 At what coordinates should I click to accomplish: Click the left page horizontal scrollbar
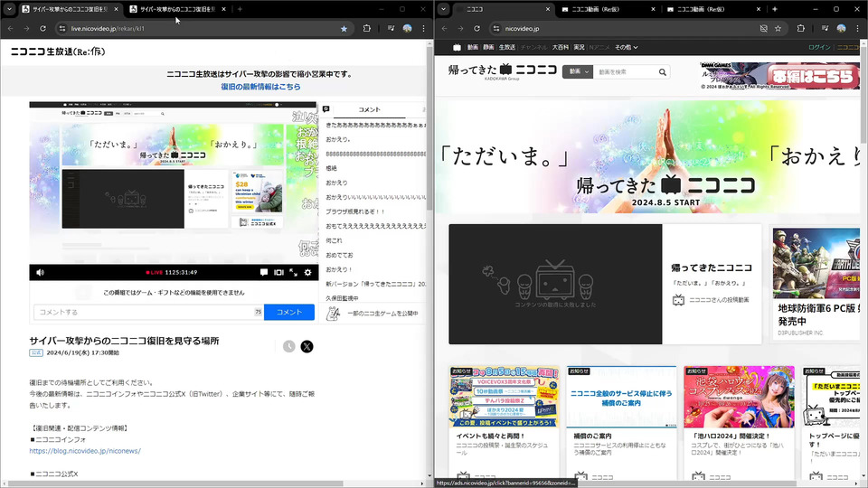point(177,483)
